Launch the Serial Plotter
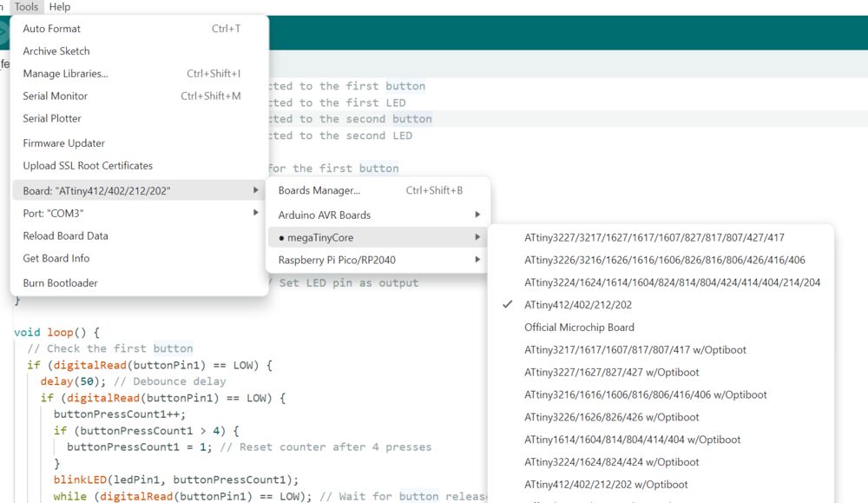The image size is (868, 503). (139, 118)
